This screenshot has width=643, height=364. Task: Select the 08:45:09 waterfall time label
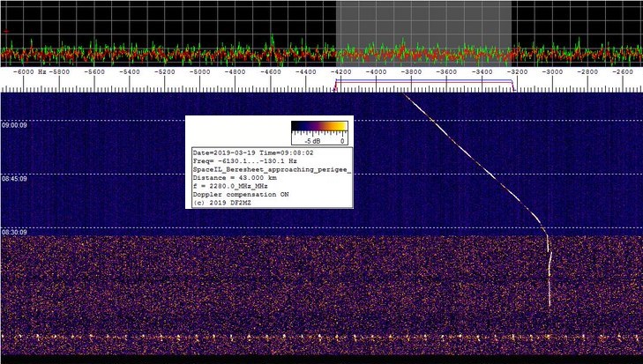coord(14,179)
